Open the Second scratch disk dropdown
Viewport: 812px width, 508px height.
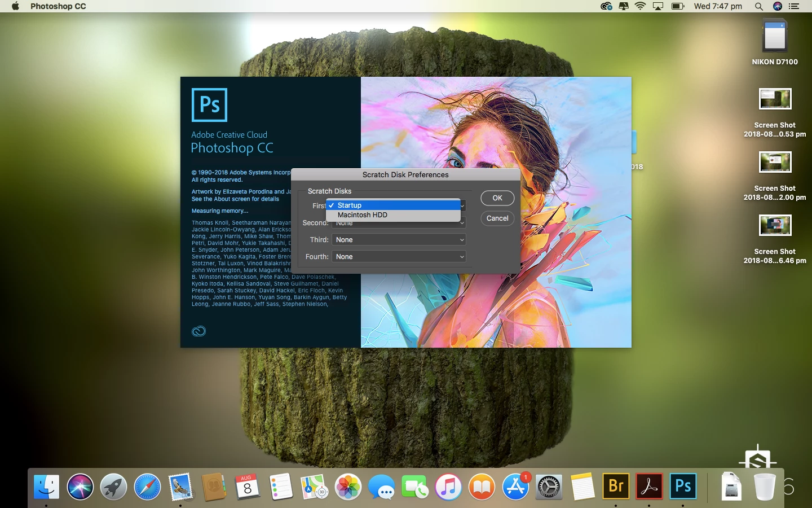399,224
